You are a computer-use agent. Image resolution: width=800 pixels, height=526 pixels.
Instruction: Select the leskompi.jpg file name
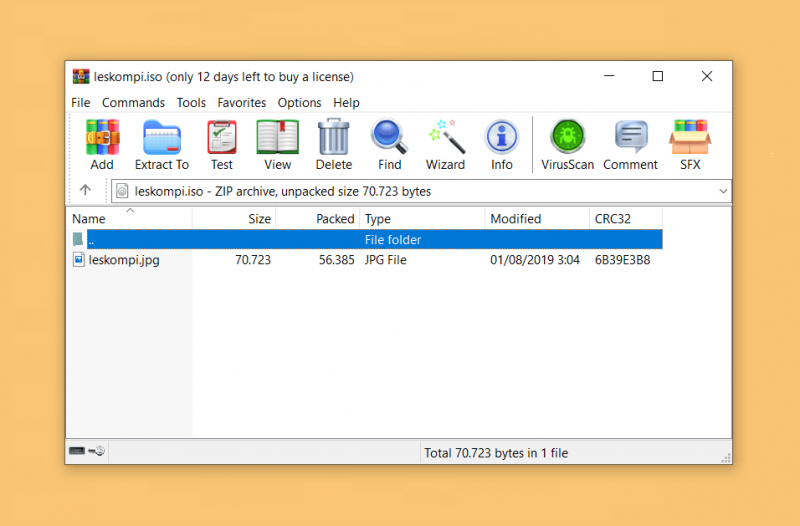point(124,260)
